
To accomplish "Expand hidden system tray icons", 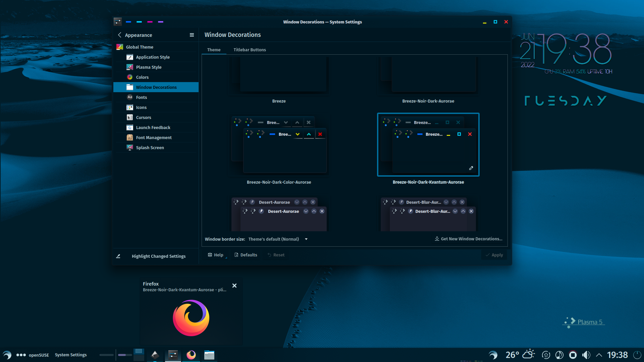I will pos(599,355).
